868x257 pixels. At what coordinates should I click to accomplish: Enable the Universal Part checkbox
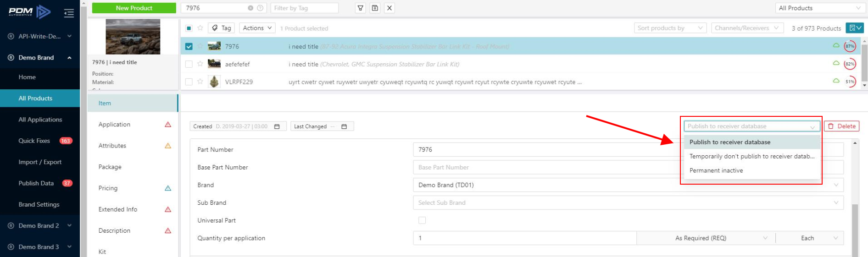click(422, 220)
